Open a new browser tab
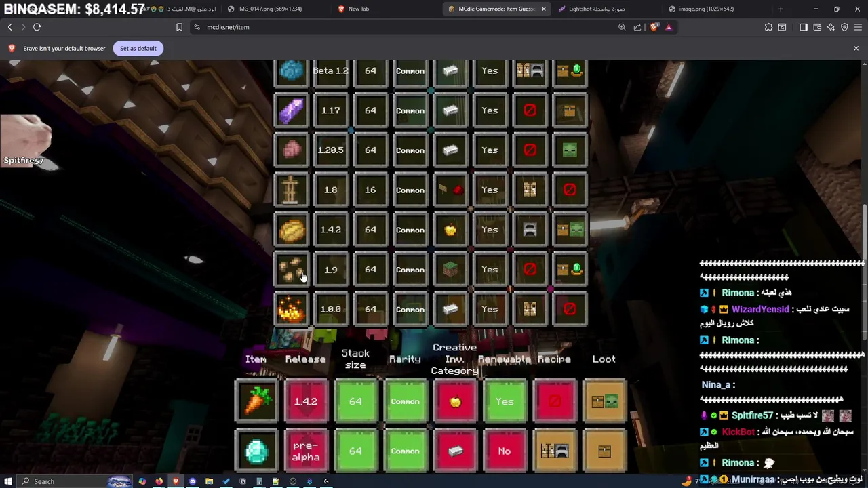The width and height of the screenshot is (868, 488). (x=781, y=9)
